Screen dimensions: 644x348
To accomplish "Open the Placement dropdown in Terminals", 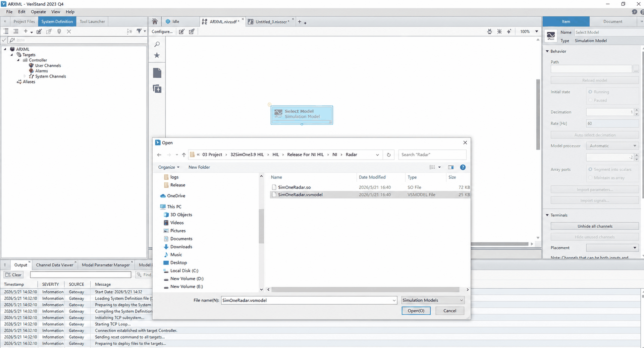I will 612,248.
